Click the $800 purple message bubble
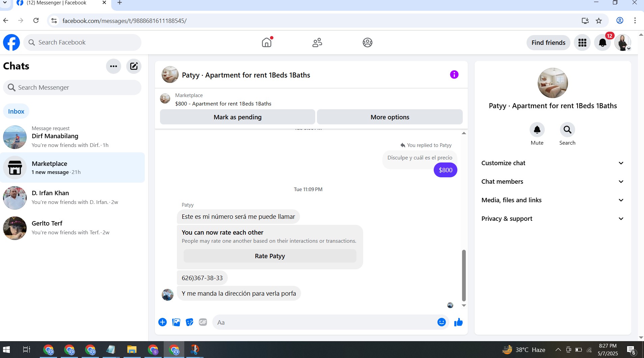The height and width of the screenshot is (358, 644). point(445,170)
